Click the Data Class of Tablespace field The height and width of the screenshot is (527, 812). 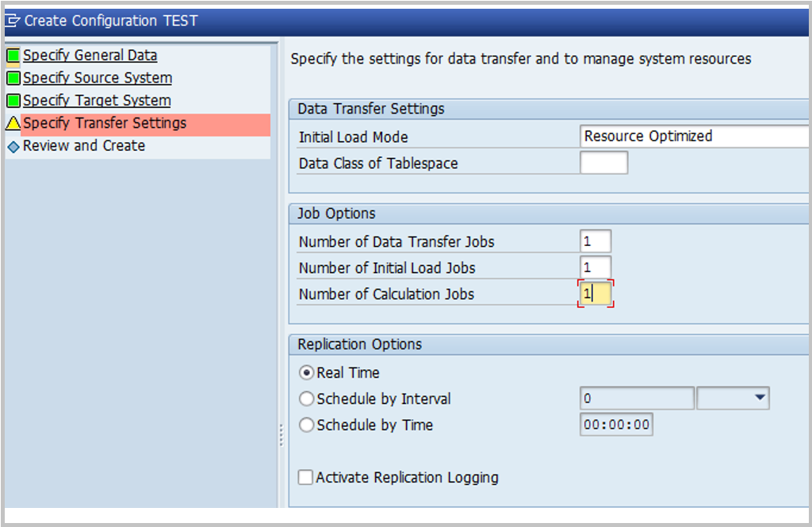coord(604,162)
